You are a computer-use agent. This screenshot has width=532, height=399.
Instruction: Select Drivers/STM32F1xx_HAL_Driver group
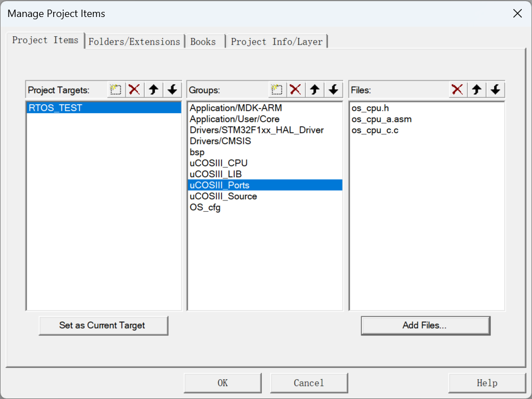pos(265,130)
